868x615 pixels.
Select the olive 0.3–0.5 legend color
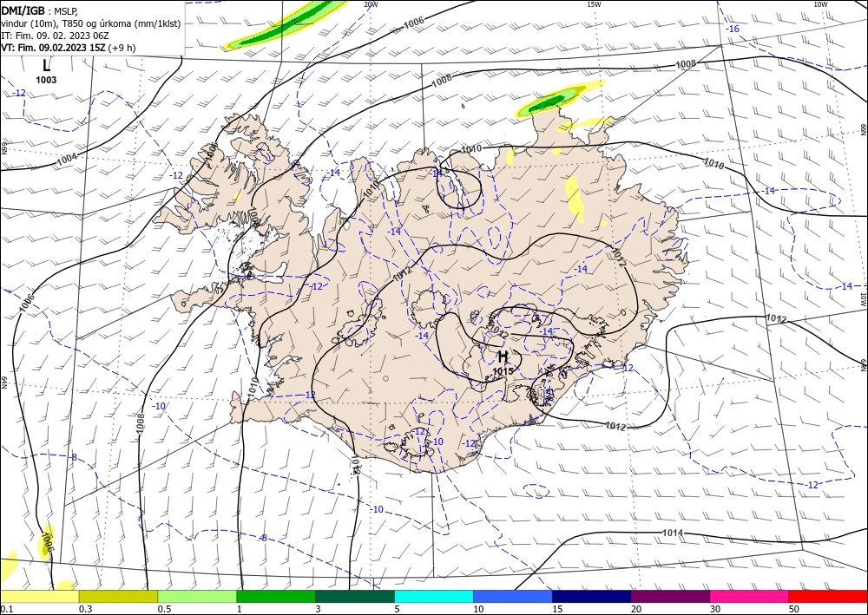pos(118,596)
